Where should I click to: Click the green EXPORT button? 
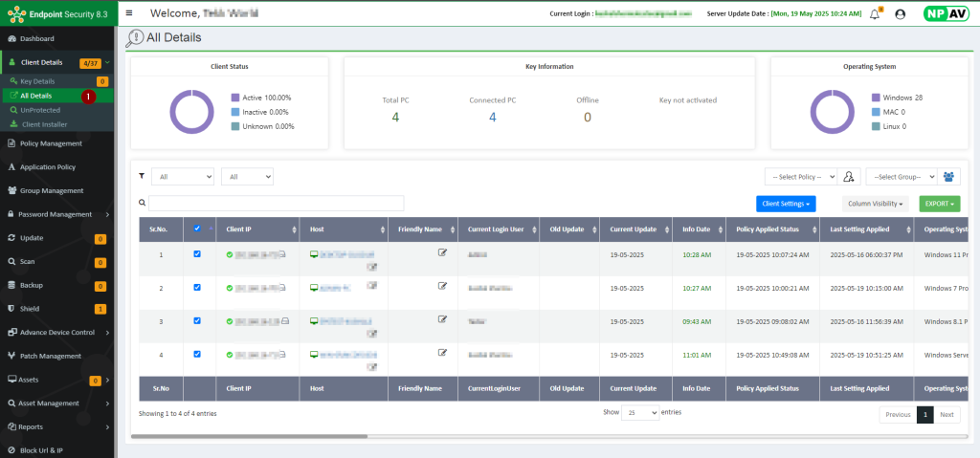pos(938,204)
